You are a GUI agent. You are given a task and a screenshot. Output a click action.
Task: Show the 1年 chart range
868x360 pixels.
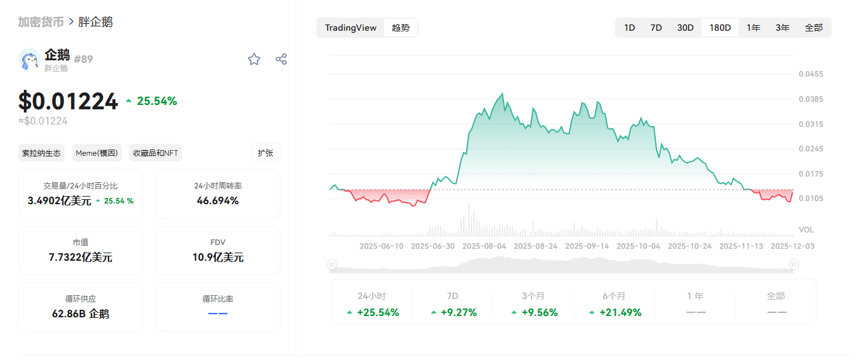(753, 28)
